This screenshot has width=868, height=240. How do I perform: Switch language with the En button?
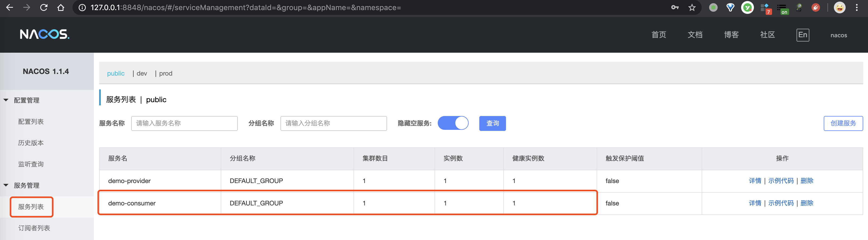[x=803, y=35]
